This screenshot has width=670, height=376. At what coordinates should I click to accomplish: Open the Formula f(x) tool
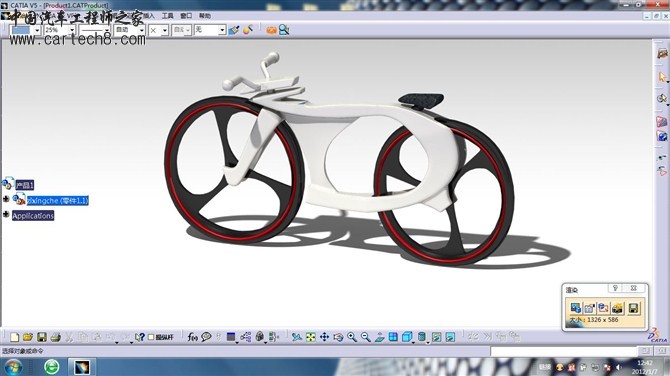tap(193, 337)
